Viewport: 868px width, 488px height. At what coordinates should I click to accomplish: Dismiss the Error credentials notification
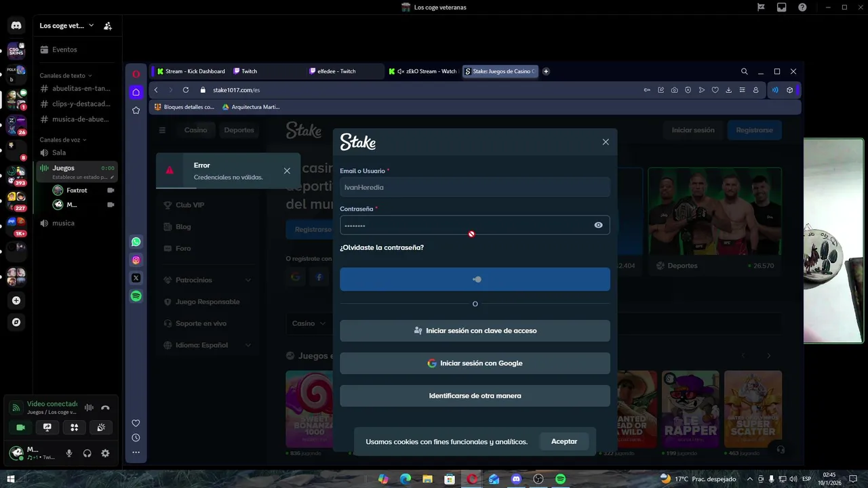click(x=287, y=171)
